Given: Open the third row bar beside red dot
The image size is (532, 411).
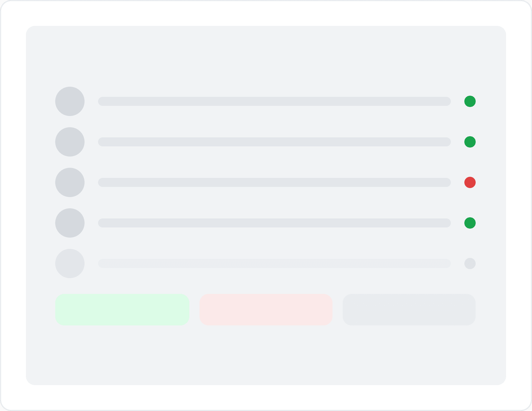Looking at the screenshot, I should 274,182.
